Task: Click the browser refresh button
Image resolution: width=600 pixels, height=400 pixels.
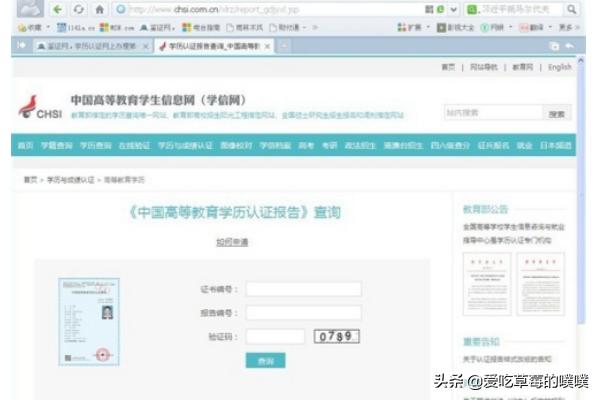Action: coord(78,9)
